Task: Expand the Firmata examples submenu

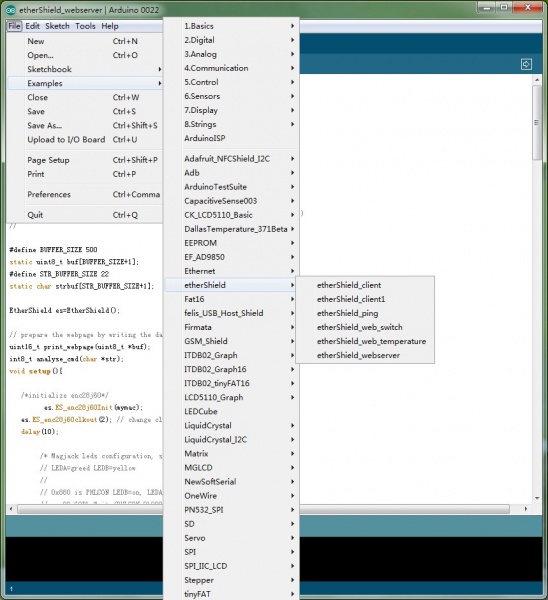Action: [232, 327]
